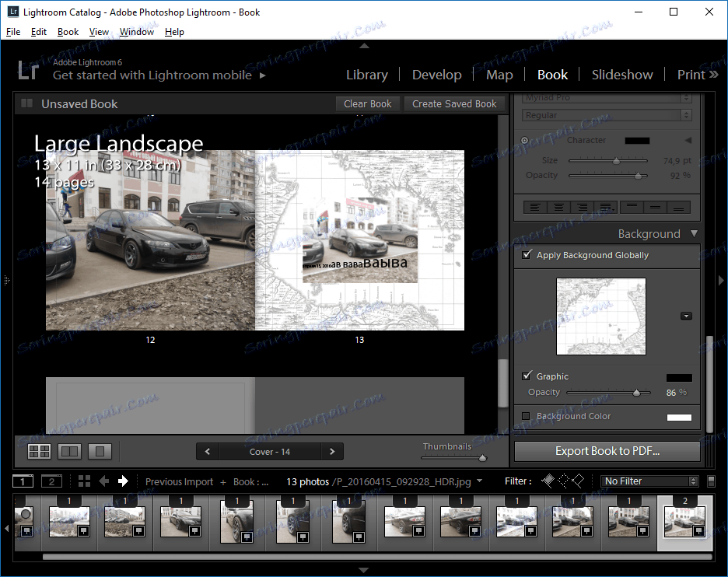Image resolution: width=728 pixels, height=577 pixels.
Task: Switch to Single Page view icon
Action: coord(100,451)
